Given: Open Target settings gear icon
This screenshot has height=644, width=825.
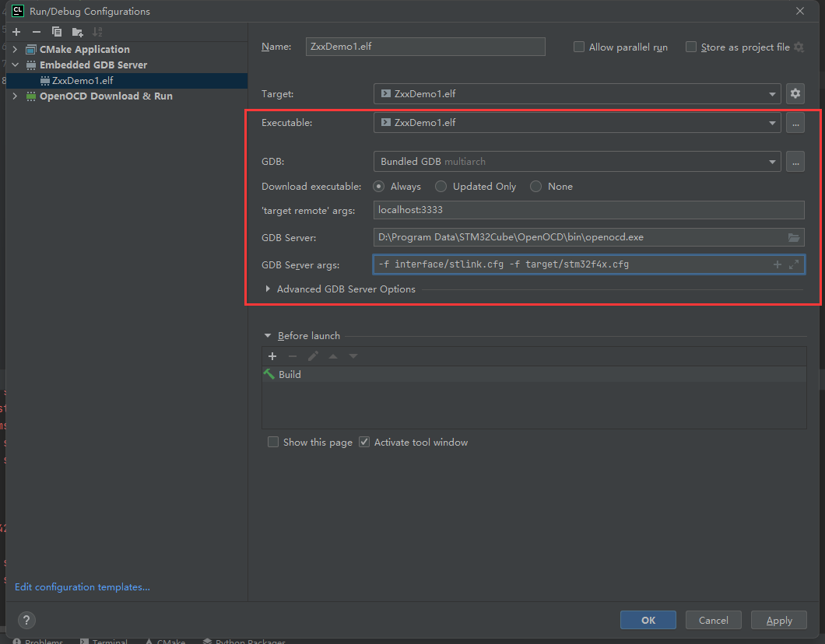Looking at the screenshot, I should pyautogui.click(x=795, y=93).
